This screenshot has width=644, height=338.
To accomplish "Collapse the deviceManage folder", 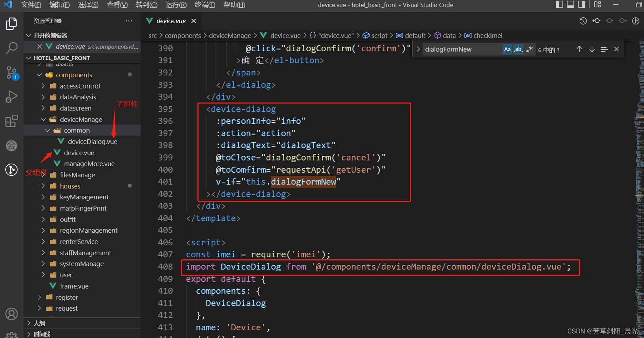I will click(x=43, y=119).
